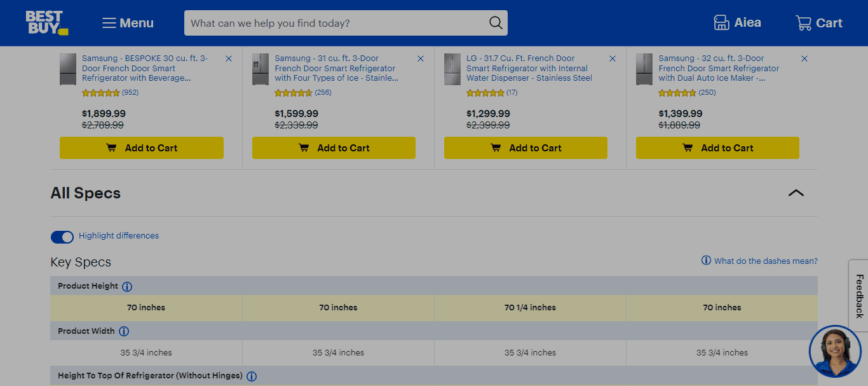Screen dimensions: 868x386
Task: Open LG 31.7 Cu. Ft. refrigerator thumbnail
Action: [452, 69]
